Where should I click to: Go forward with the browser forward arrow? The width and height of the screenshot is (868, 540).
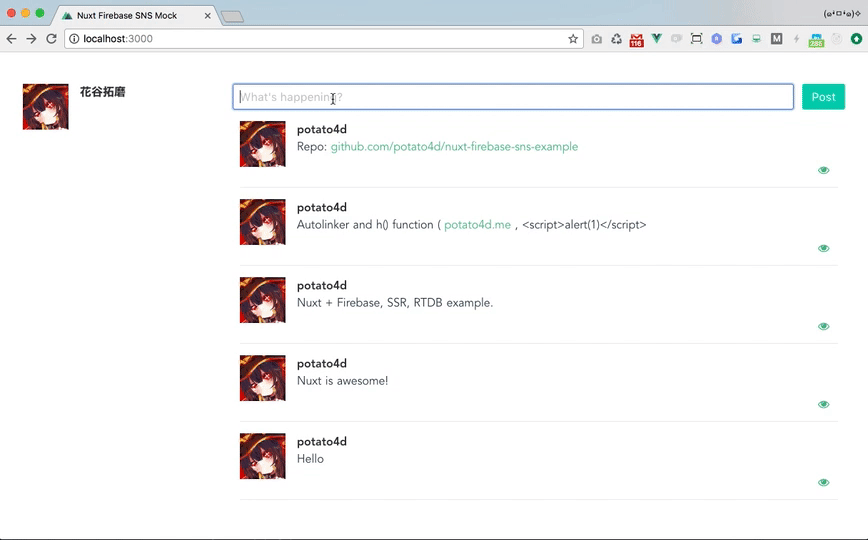click(x=31, y=39)
